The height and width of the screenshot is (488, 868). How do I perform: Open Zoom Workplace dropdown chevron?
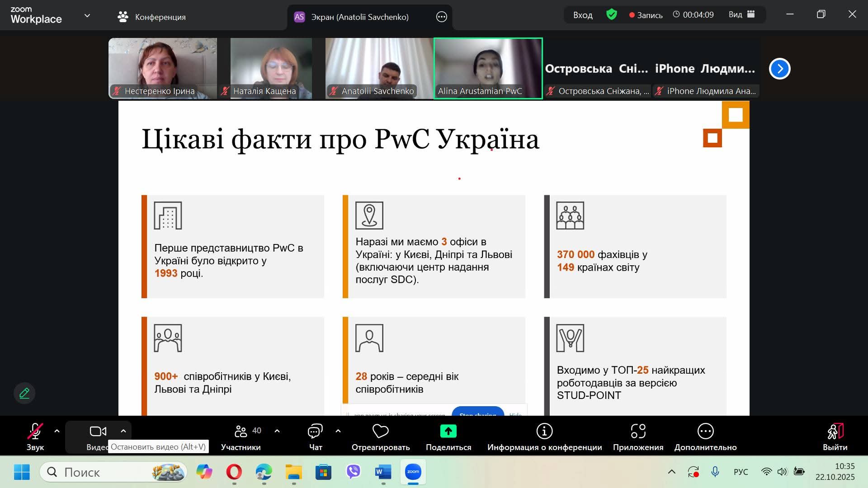click(x=87, y=16)
